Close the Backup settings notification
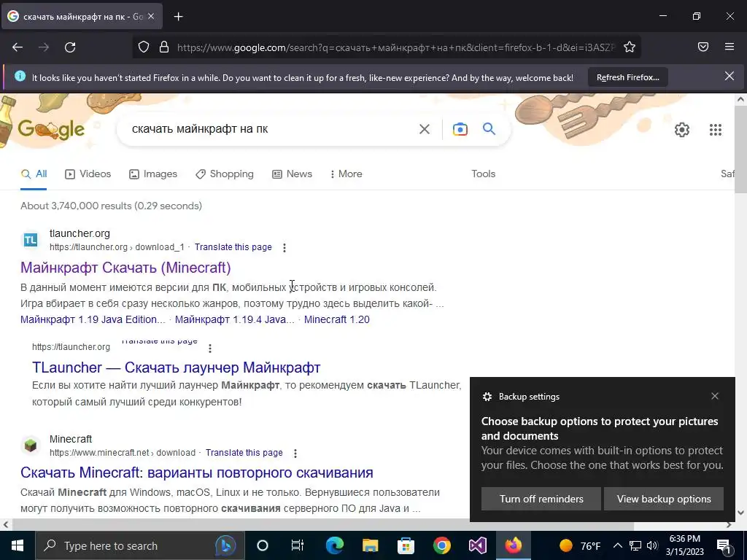This screenshot has height=560, width=747. click(x=715, y=396)
